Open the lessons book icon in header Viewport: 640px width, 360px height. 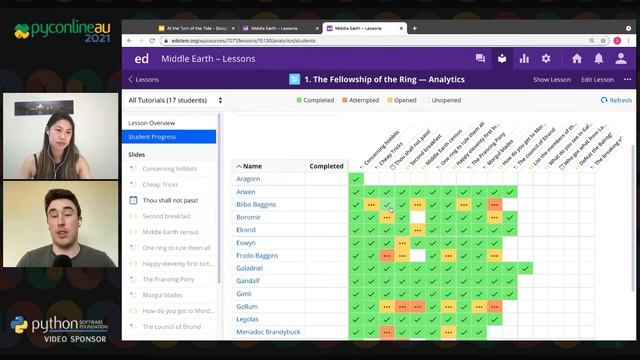(502, 59)
